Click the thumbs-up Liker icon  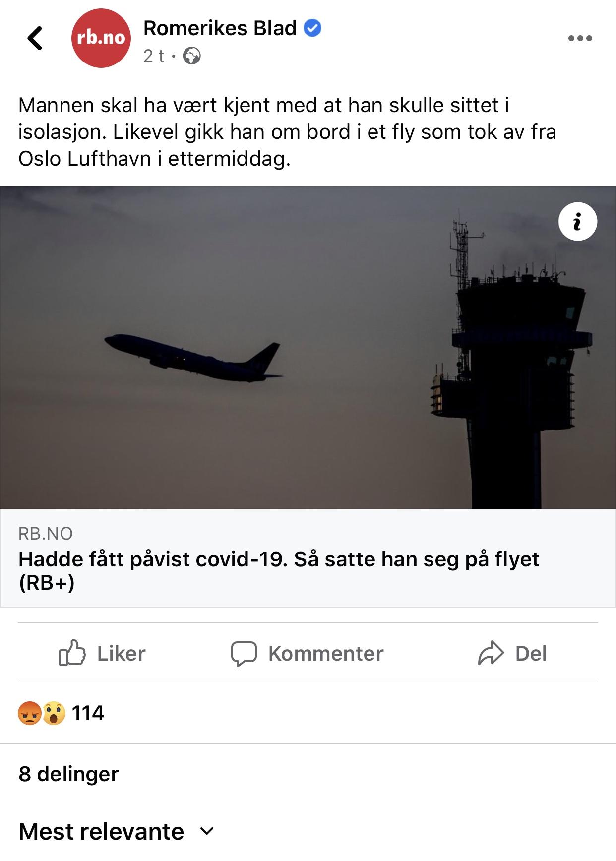point(72,653)
